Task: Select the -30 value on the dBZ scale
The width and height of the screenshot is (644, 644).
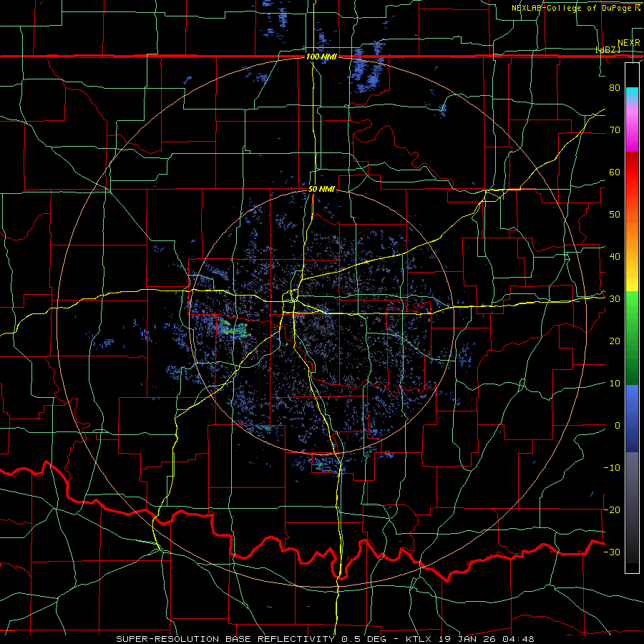Action: (612, 552)
